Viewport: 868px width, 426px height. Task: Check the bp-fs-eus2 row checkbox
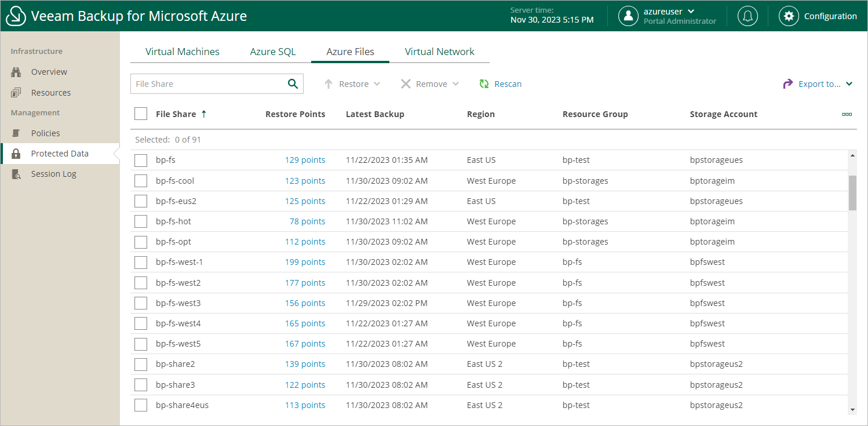click(x=141, y=201)
